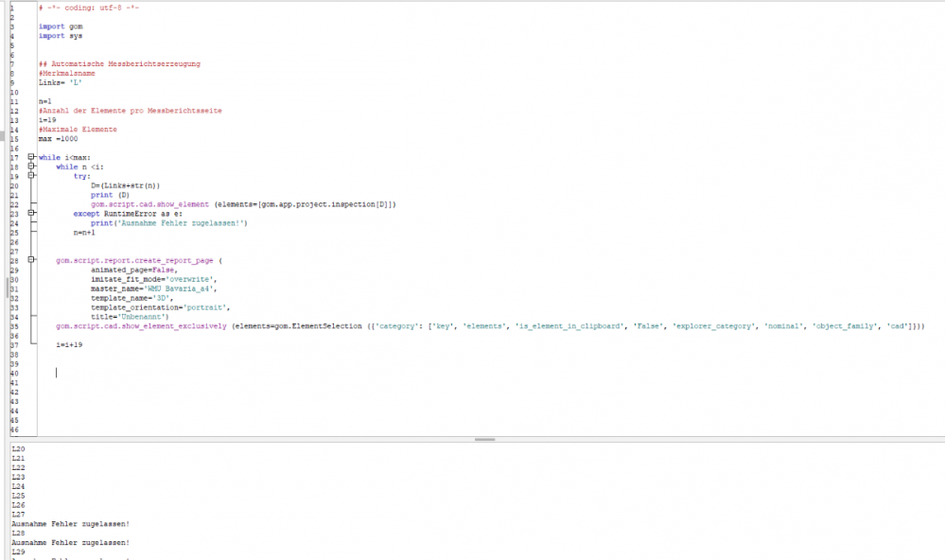Click line number 35 in the gutter
Image resolution: width=945 pixels, height=560 pixels.
point(13,326)
